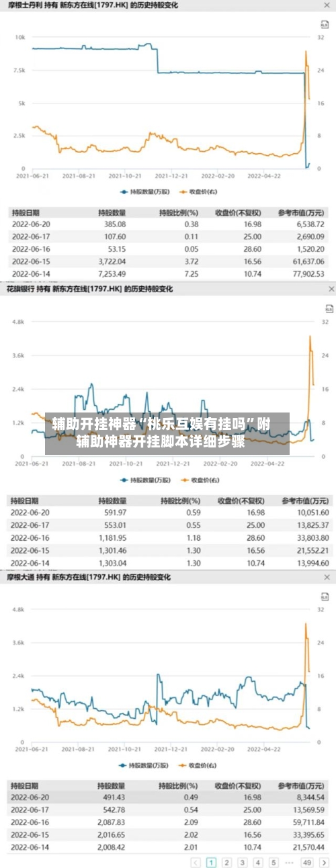Image resolution: width=336 pixels, height=868 pixels.
Task: Select page 5 in pagination
Action: point(274,862)
